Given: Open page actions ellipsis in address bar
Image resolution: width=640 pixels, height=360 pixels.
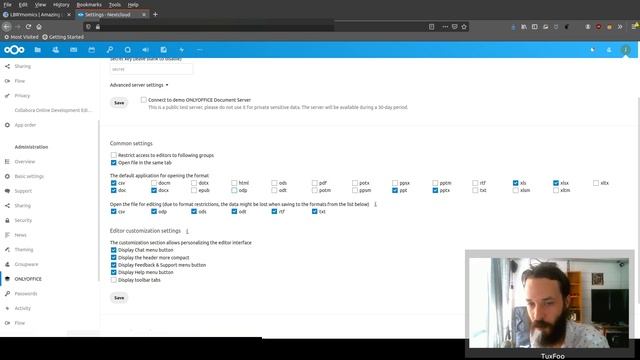Looking at the screenshot, I should pos(445,27).
